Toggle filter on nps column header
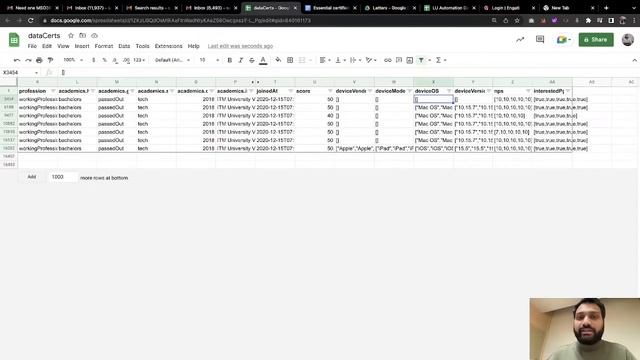 [x=528, y=91]
